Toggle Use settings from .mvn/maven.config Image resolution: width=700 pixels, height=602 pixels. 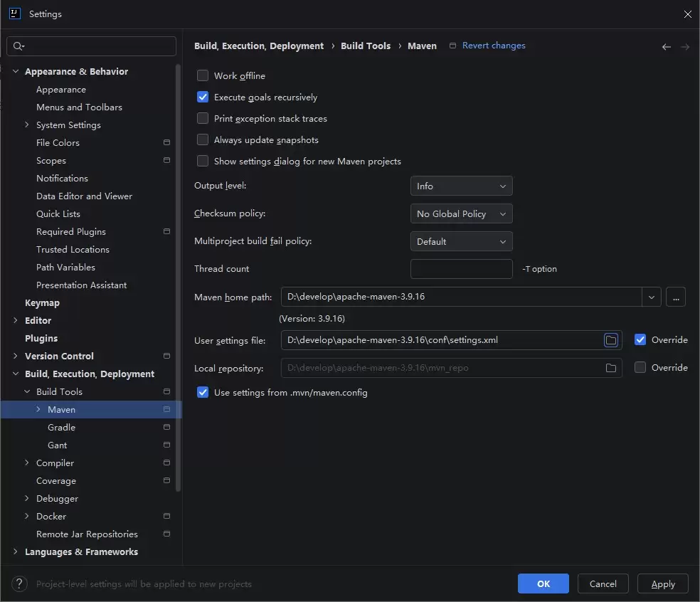point(203,393)
